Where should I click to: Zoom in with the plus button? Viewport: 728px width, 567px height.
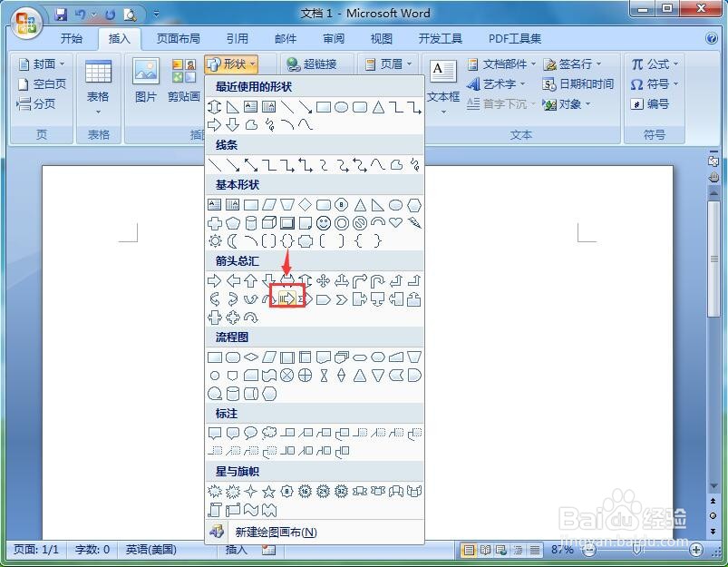coord(695,551)
